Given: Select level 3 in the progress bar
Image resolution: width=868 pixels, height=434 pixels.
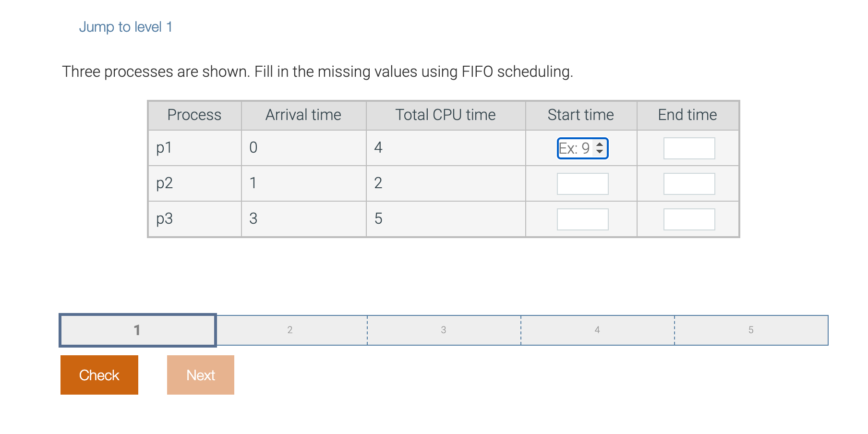Looking at the screenshot, I should click(444, 330).
